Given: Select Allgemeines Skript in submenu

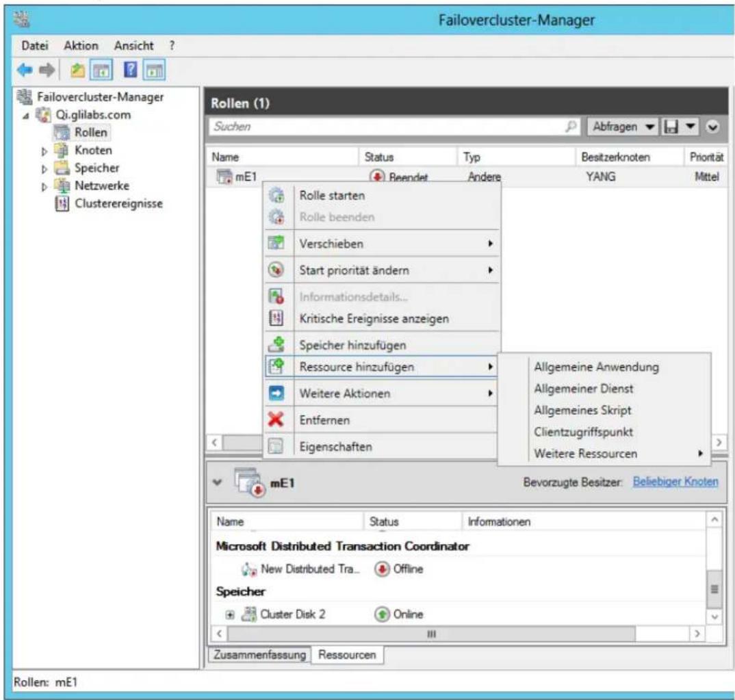Looking at the screenshot, I should pos(582,411).
